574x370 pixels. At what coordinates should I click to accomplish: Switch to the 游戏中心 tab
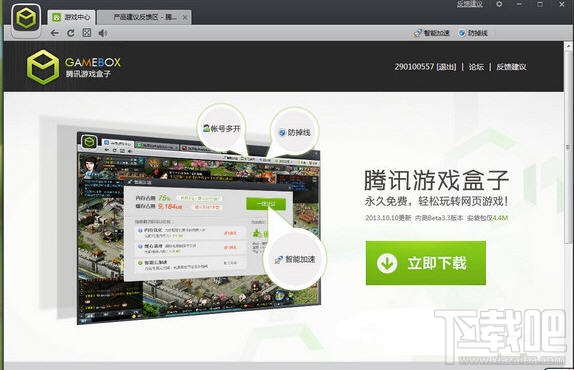pyautogui.click(x=71, y=17)
